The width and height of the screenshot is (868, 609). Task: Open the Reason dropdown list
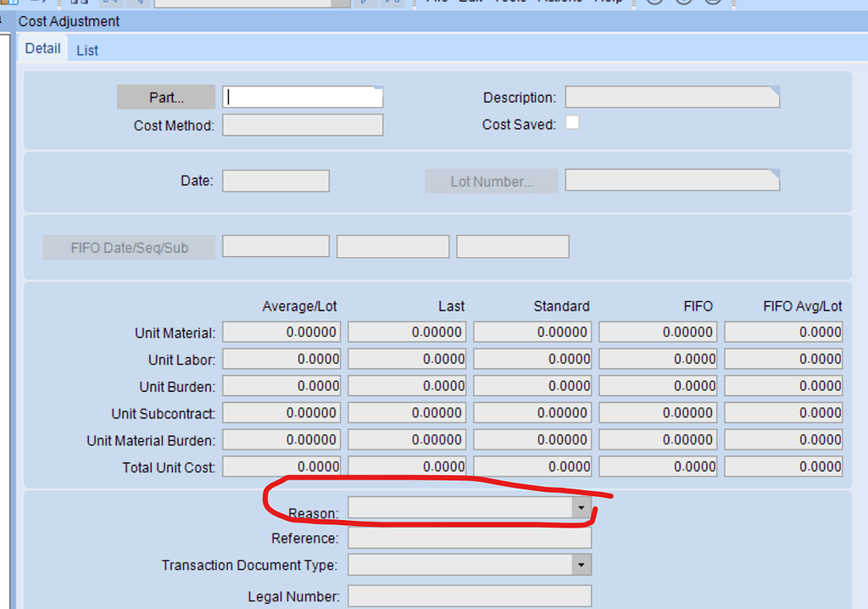click(x=581, y=506)
